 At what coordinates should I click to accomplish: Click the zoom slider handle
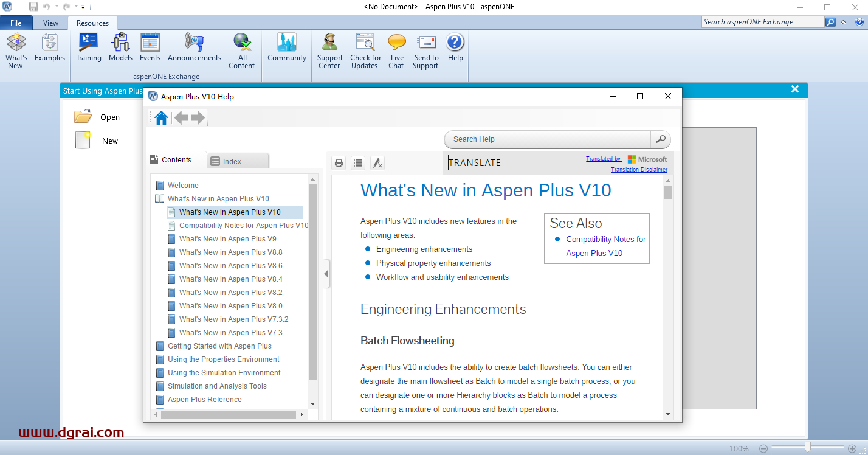click(x=807, y=448)
